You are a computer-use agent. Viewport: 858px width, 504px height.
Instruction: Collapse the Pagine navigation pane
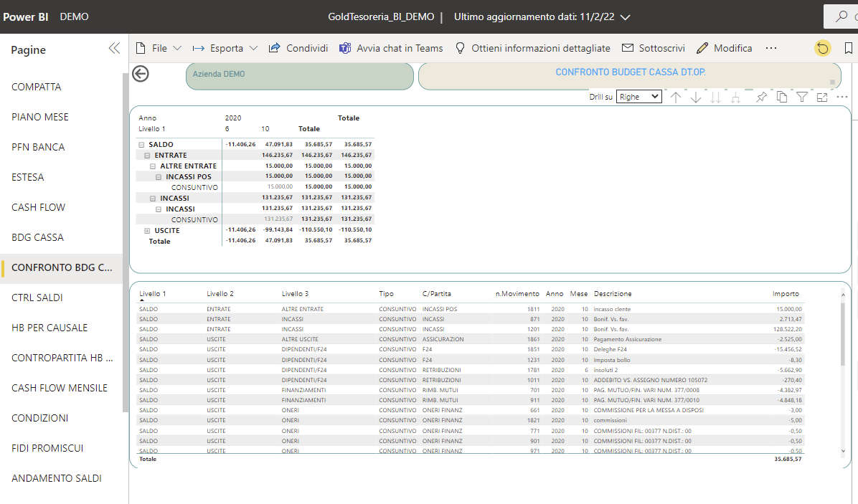114,49
